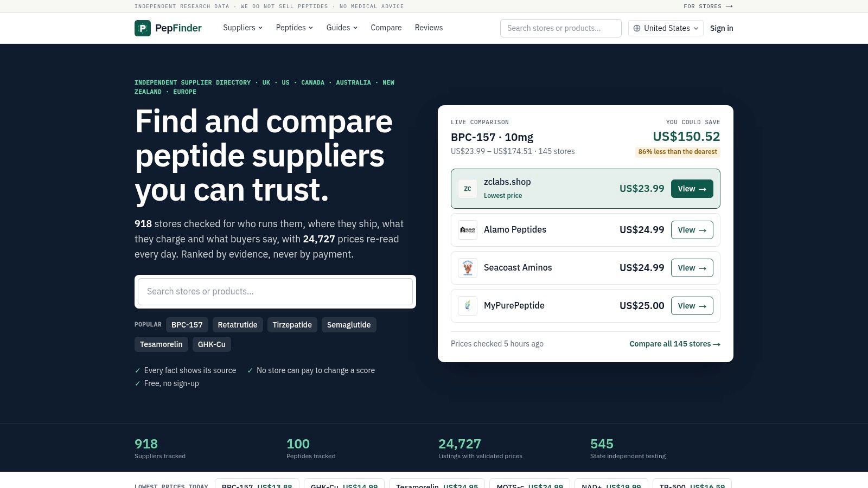868x488 pixels.
Task: Open the United States region selector
Action: [666, 28]
